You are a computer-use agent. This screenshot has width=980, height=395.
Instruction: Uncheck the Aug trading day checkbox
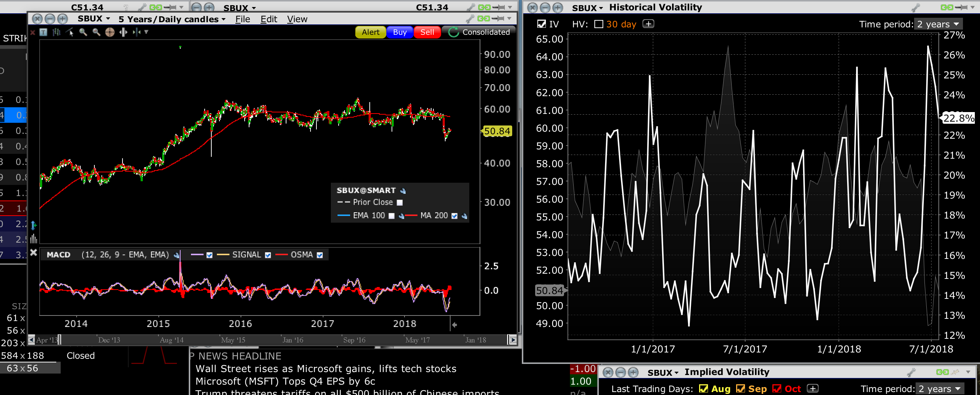(704, 389)
